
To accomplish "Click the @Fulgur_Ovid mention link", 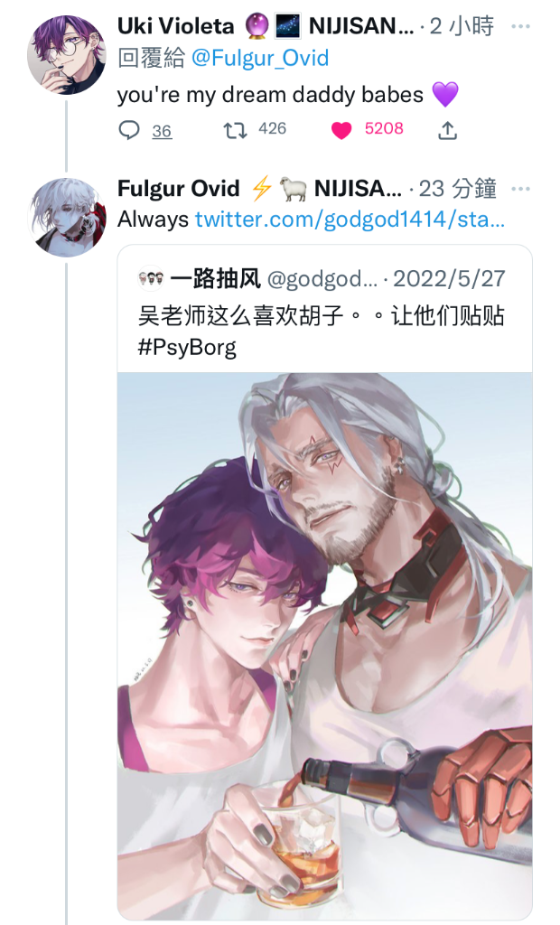I will click(259, 59).
